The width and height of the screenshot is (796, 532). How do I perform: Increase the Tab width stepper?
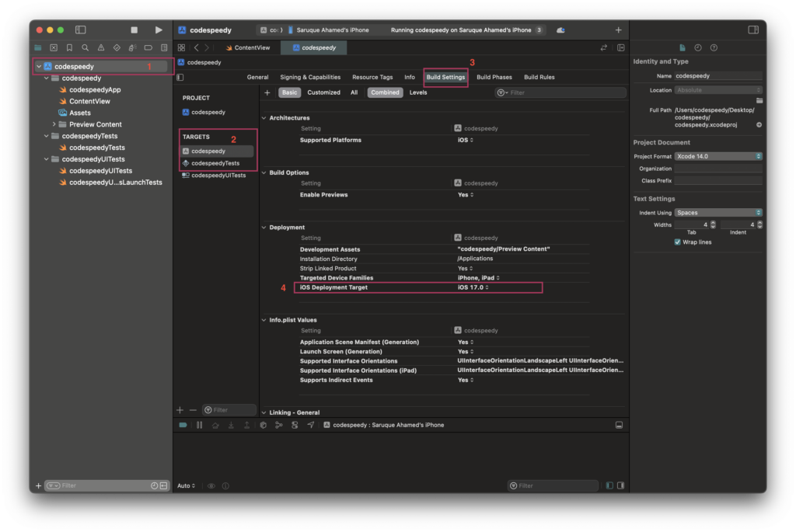tap(713, 223)
